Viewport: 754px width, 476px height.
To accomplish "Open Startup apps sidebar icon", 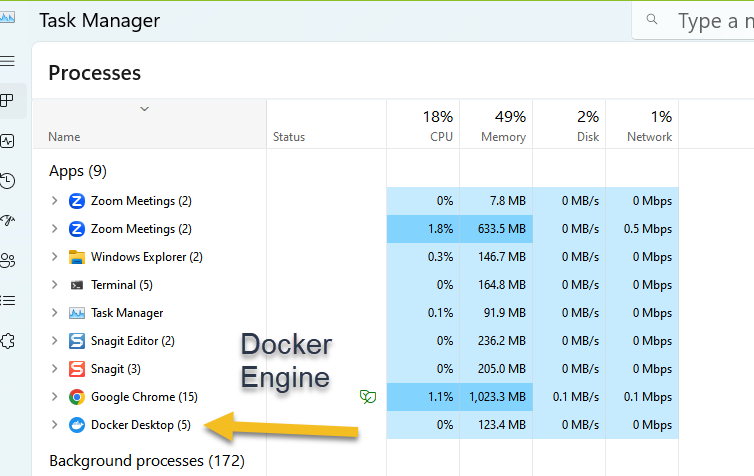I will point(8,221).
